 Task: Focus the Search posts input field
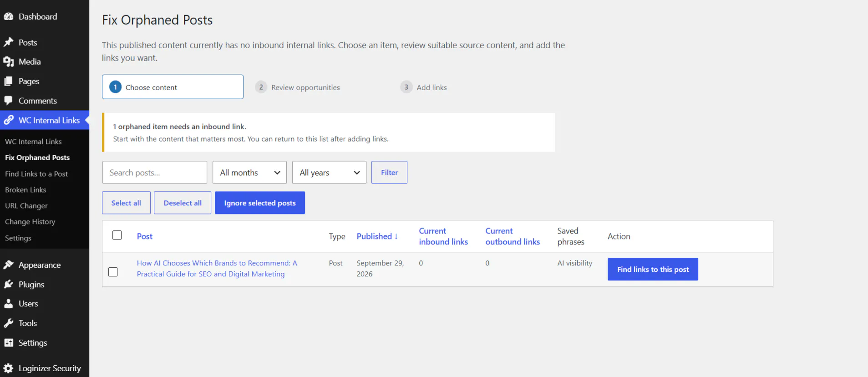tap(155, 173)
